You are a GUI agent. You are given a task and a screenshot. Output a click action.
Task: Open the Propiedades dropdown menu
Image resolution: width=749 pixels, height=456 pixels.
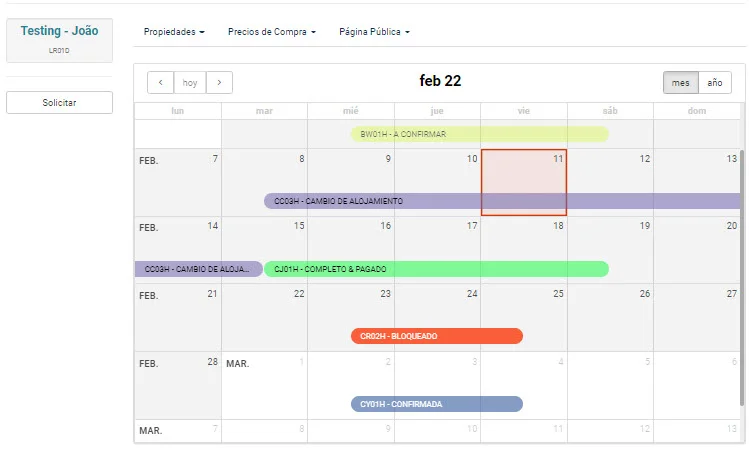point(174,32)
